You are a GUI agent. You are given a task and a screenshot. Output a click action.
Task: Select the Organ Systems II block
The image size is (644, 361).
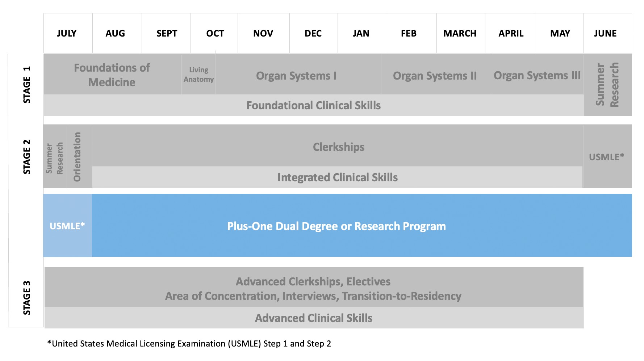(435, 76)
